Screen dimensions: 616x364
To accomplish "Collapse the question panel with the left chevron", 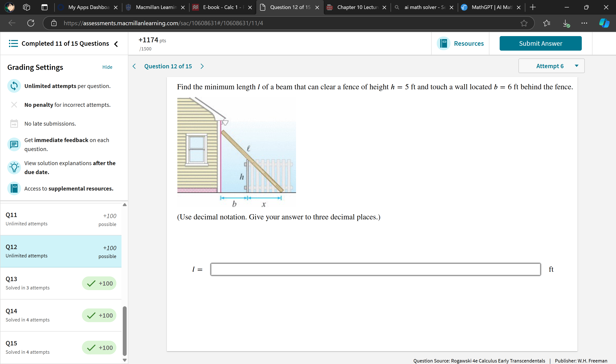I will click(116, 44).
